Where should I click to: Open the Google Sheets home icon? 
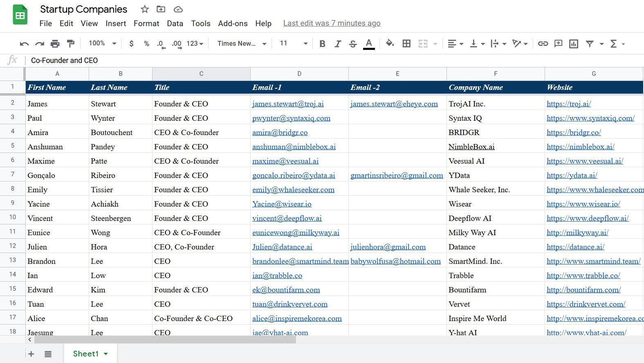[20, 15]
